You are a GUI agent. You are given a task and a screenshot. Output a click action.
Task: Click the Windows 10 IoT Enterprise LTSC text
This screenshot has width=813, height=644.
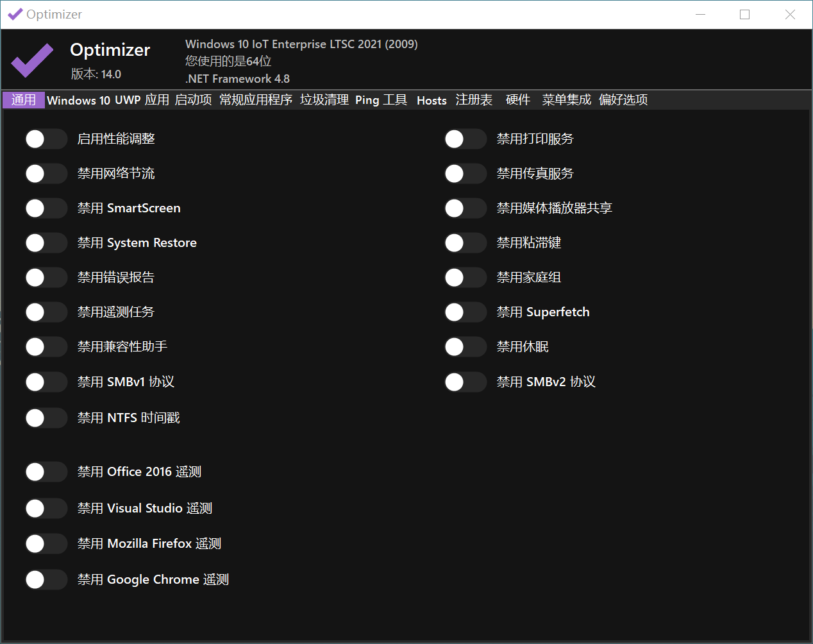pos(301,44)
